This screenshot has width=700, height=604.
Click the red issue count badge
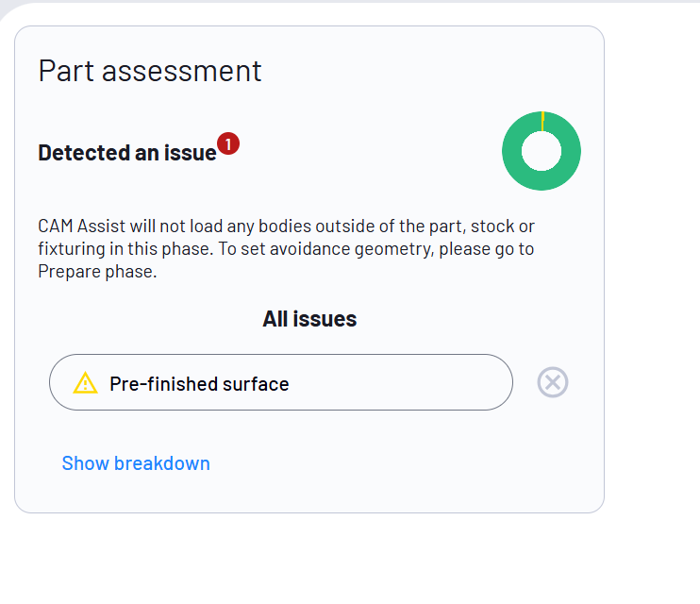pyautogui.click(x=228, y=143)
